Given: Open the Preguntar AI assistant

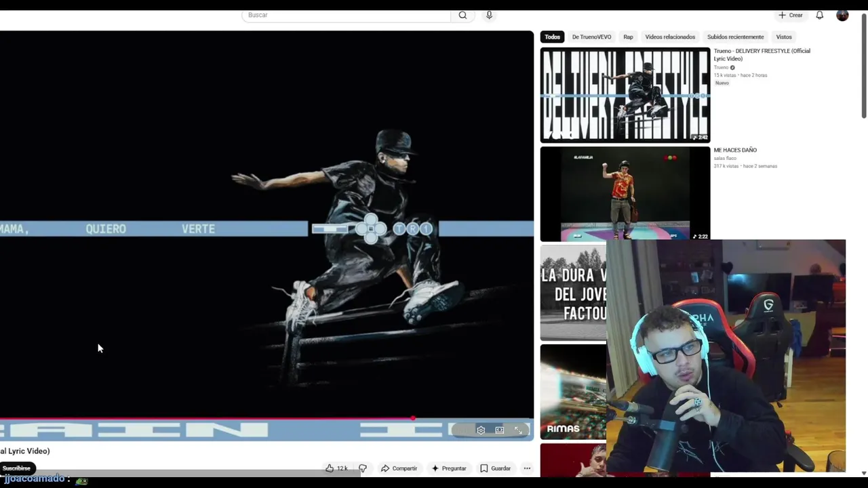Looking at the screenshot, I should [x=449, y=468].
